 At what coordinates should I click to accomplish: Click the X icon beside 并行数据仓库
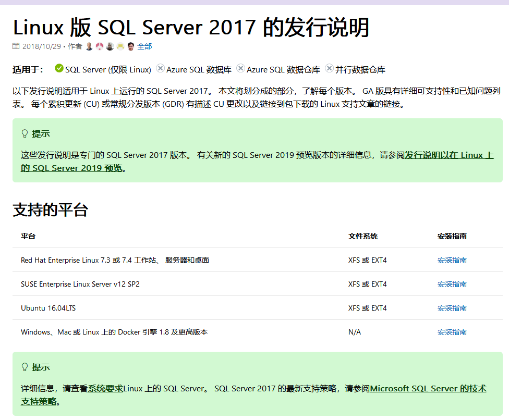(329, 68)
